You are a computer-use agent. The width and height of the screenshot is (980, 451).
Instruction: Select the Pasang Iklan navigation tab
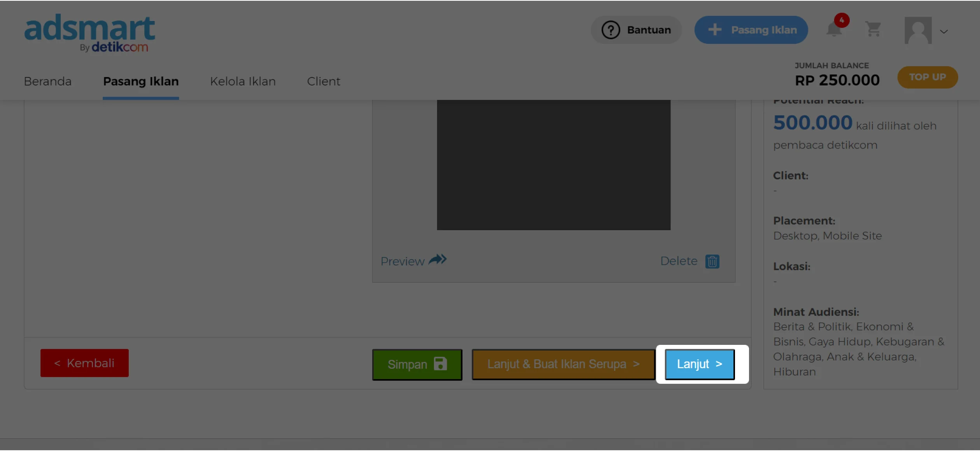[141, 81]
